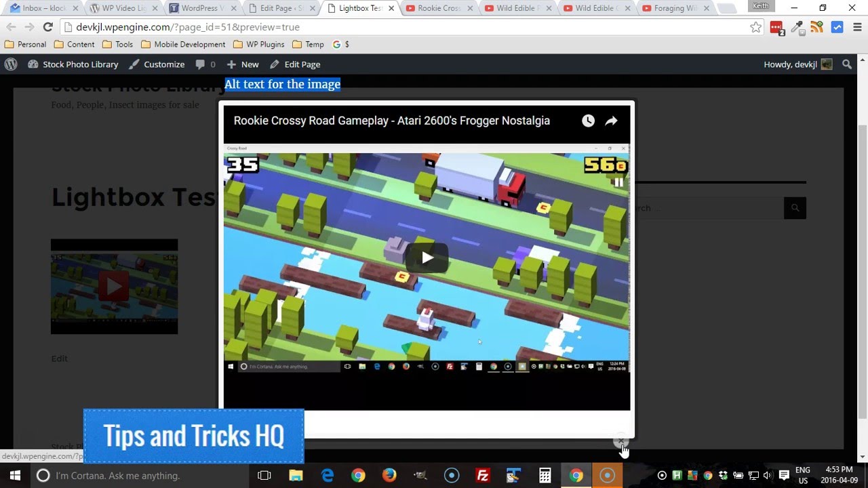This screenshot has height=488, width=868.
Task: Click the orange highlighted recorder taskbar button
Action: point(608,475)
